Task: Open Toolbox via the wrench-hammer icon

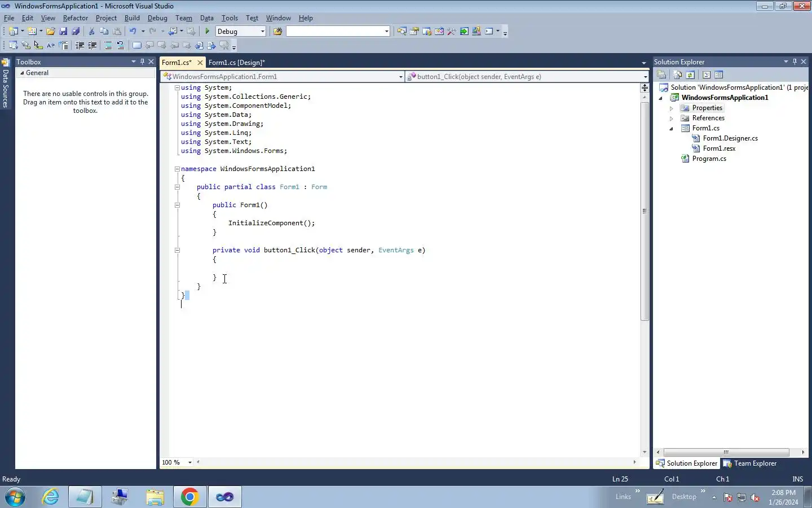Action: coord(451,32)
